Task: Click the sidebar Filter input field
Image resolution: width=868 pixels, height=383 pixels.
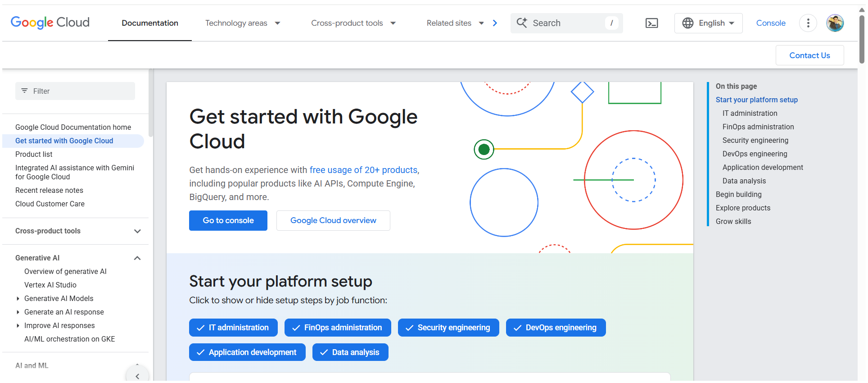Action: pos(75,91)
